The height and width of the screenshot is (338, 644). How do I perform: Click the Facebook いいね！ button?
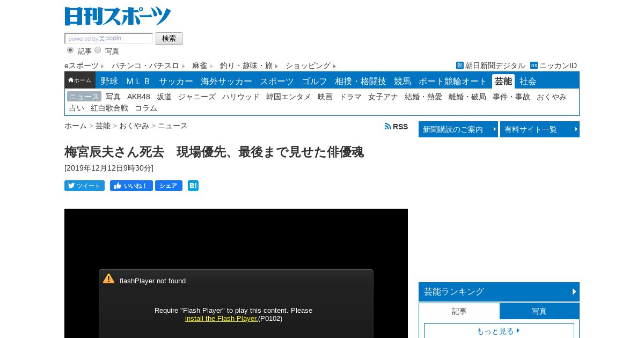131,186
